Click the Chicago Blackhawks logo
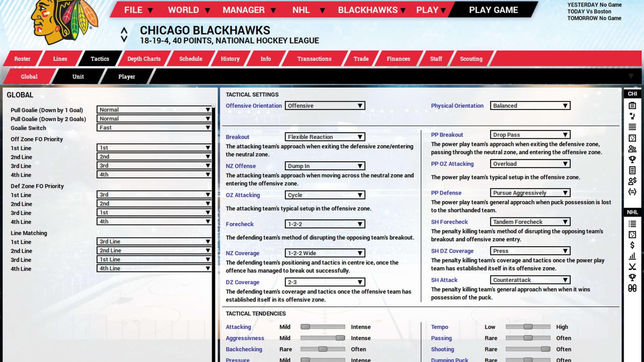This screenshot has height=362, width=644. tap(64, 22)
